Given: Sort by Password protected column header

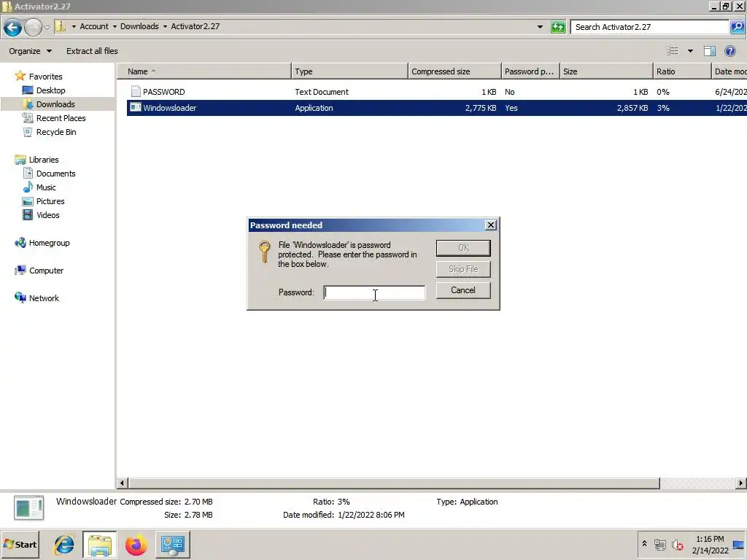Looking at the screenshot, I should [530, 71].
